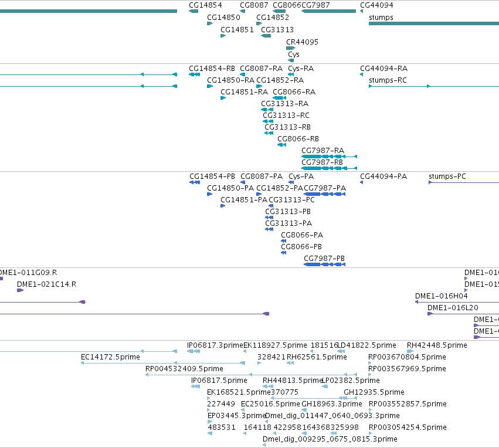Select protein CG31313-PC
This screenshot has width=499, height=448.
coord(291,200)
